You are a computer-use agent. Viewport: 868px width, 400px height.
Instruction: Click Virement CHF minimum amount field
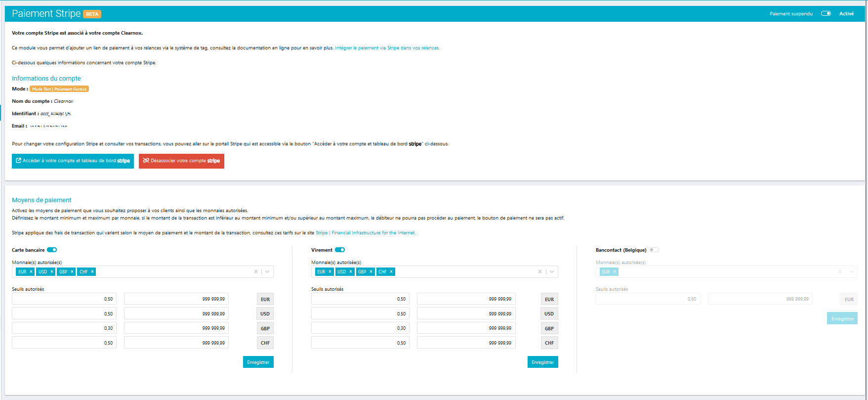click(360, 343)
